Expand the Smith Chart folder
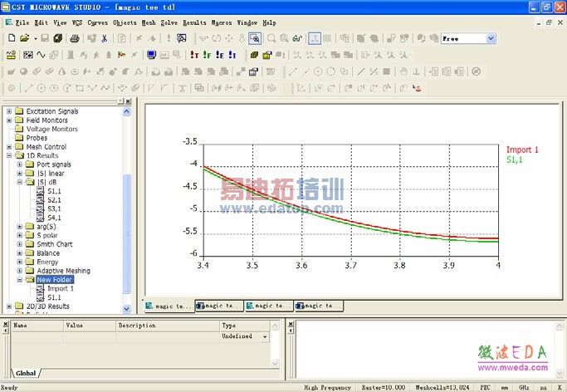 click(x=20, y=244)
